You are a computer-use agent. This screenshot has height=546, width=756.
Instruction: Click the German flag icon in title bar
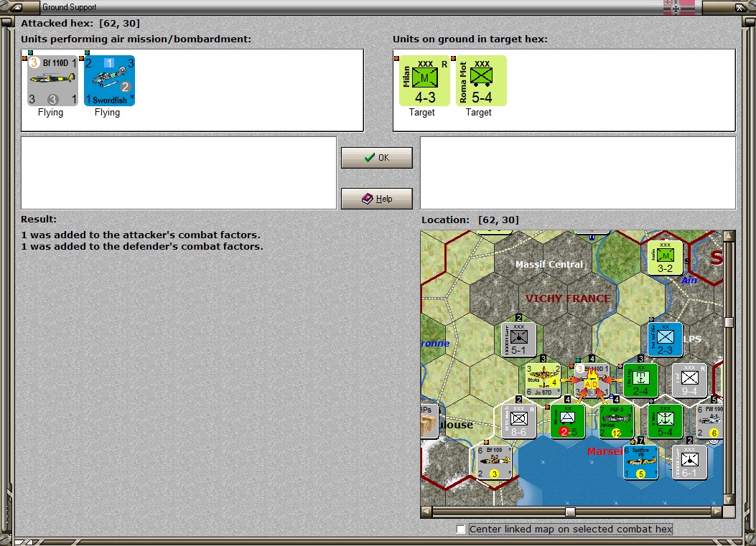[x=679, y=7]
